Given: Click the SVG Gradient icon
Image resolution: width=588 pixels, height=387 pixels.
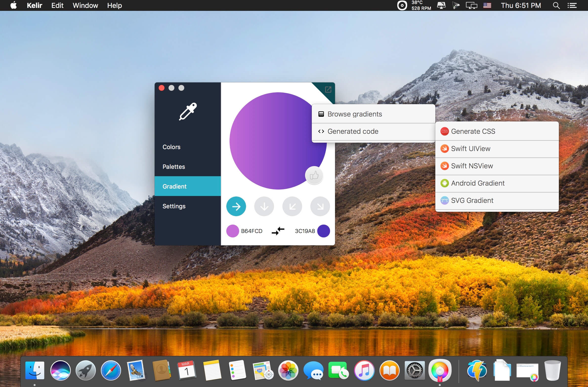Looking at the screenshot, I should tap(444, 200).
